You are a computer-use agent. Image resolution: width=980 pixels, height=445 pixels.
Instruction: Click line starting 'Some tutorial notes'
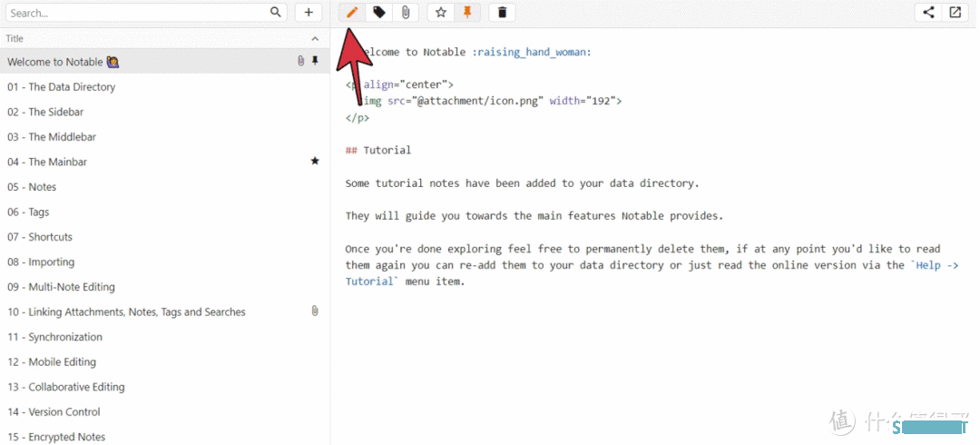tap(522, 183)
